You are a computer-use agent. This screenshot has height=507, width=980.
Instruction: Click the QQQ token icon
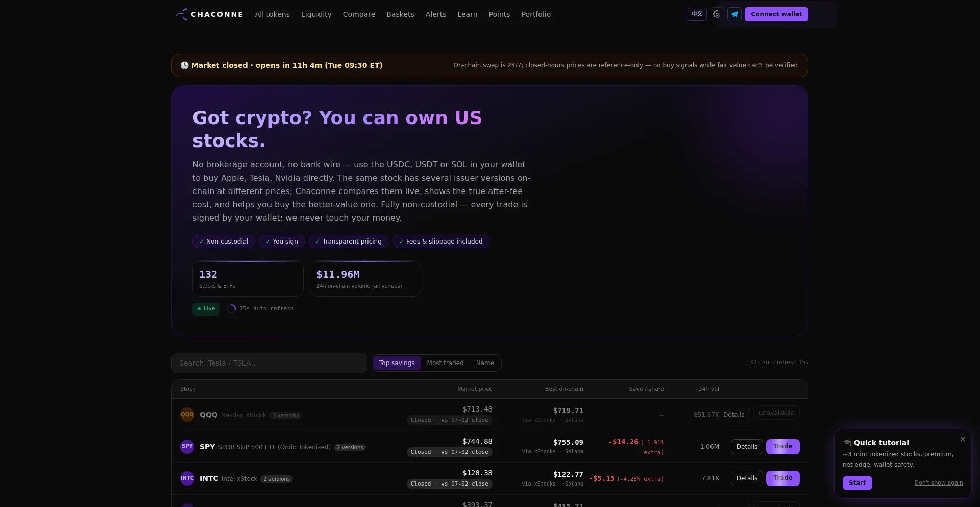[187, 415]
